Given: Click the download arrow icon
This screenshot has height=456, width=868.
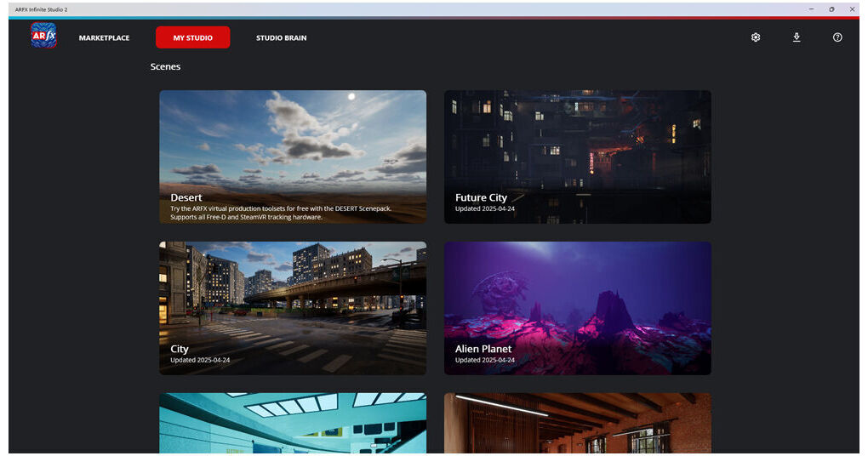Looking at the screenshot, I should click(x=797, y=37).
